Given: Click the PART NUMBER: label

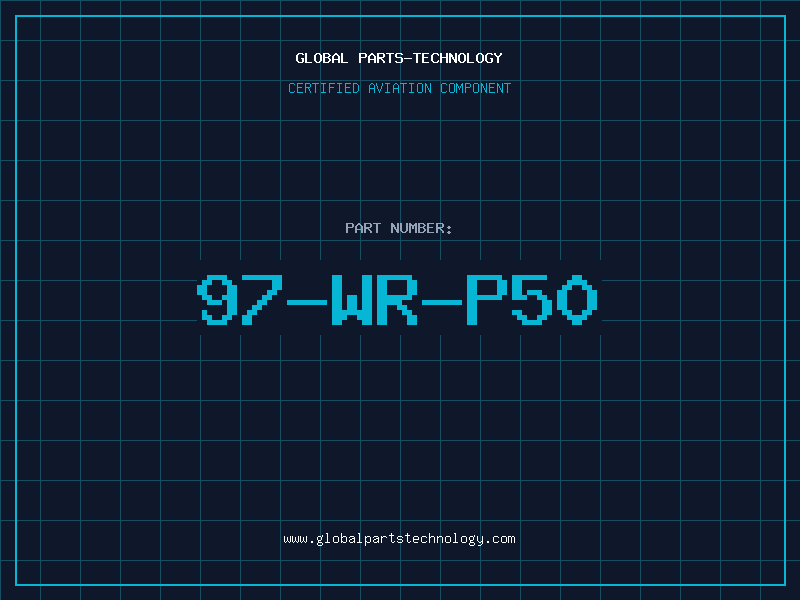Looking at the screenshot, I should click(399, 228).
